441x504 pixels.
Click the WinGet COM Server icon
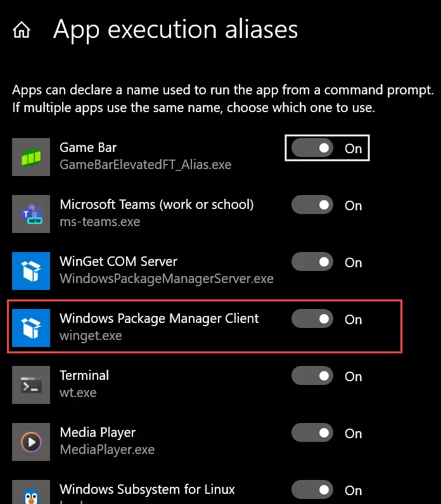pos(31,270)
